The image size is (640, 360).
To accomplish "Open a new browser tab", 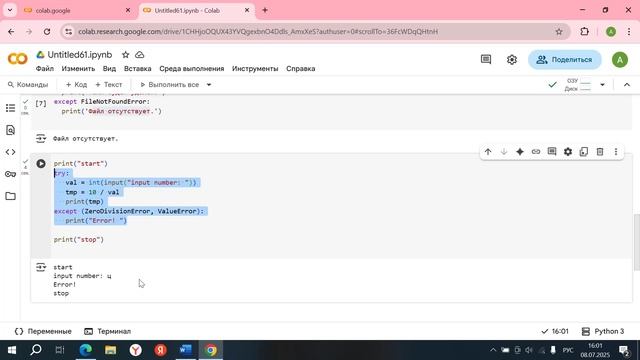I will 264,10.
